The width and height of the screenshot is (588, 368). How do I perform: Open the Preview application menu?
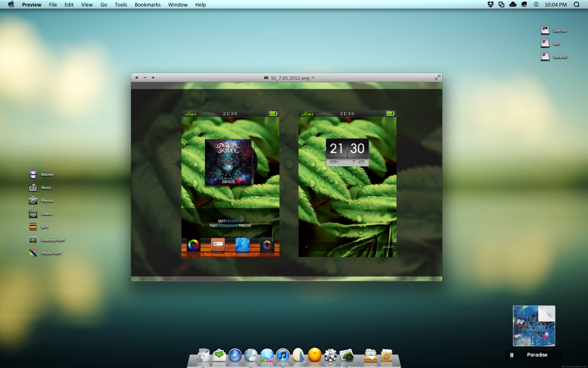31,4
